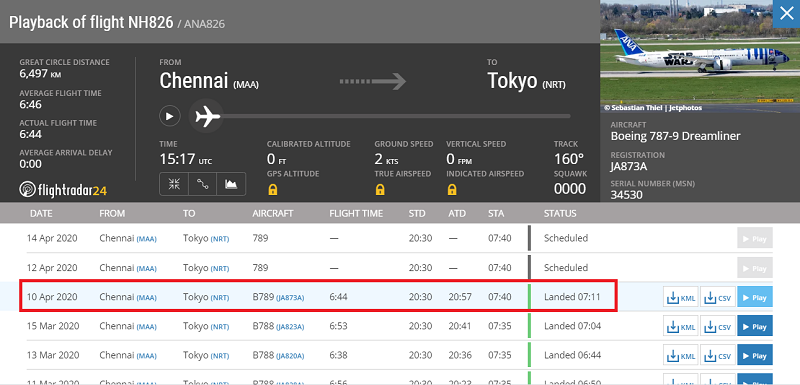Open the ANA Star Wars aircraft photo

pyautogui.click(x=700, y=56)
